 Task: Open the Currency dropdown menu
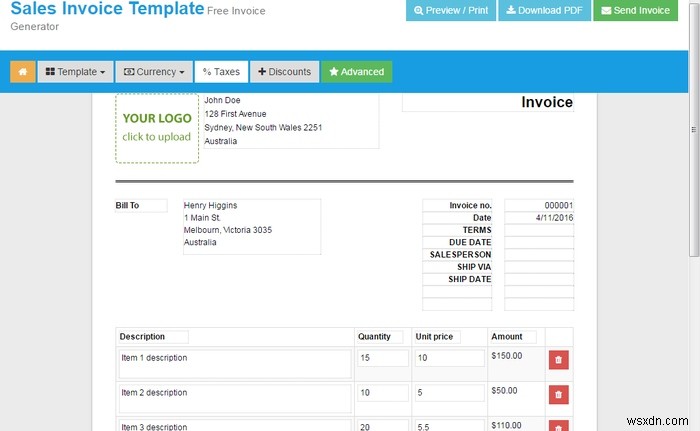click(x=154, y=72)
